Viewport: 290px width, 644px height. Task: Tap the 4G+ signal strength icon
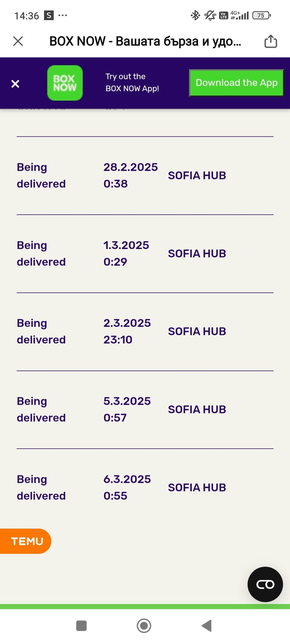[240, 15]
